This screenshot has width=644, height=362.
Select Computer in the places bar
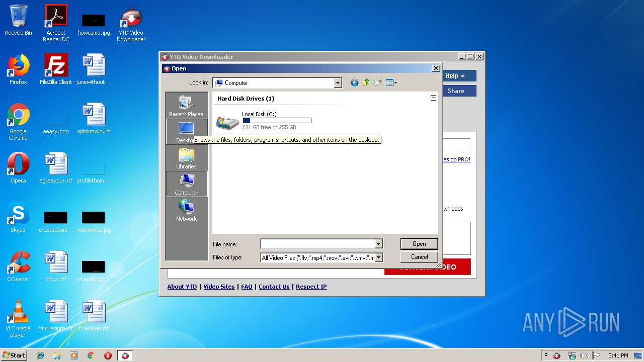(186, 185)
